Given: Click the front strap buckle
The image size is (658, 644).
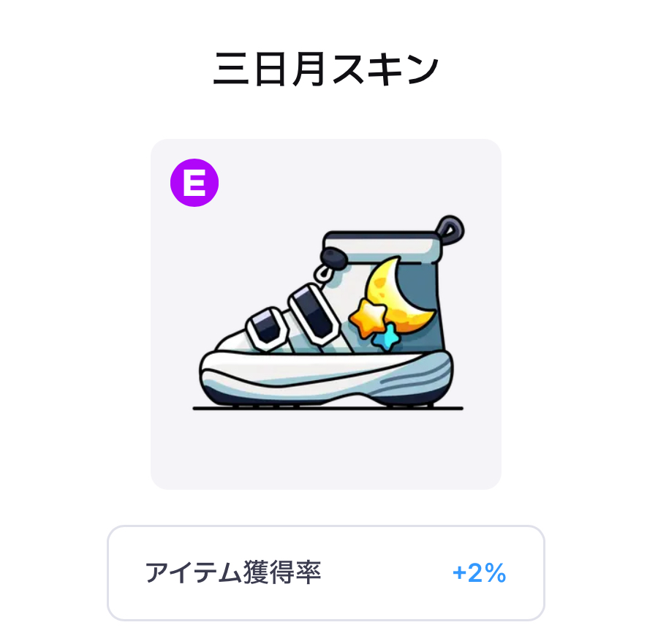Looking at the screenshot, I should [x=266, y=328].
